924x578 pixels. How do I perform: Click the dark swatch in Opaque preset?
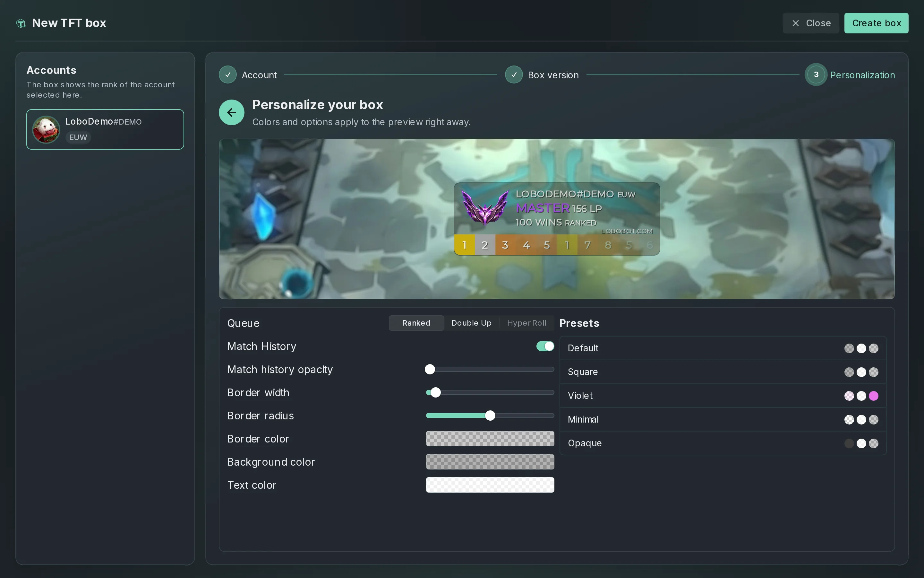coord(849,443)
